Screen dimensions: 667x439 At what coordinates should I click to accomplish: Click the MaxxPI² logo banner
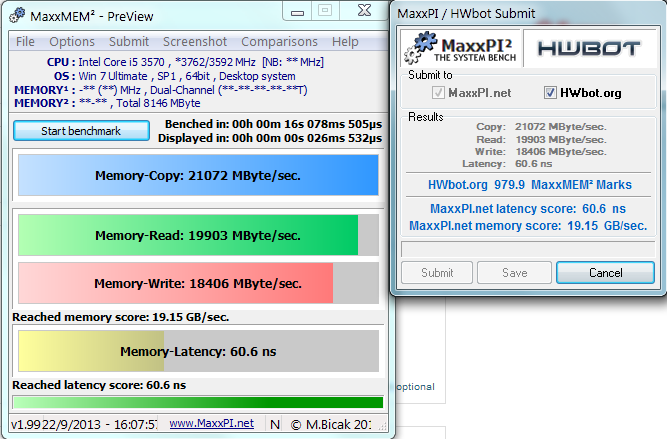click(460, 48)
